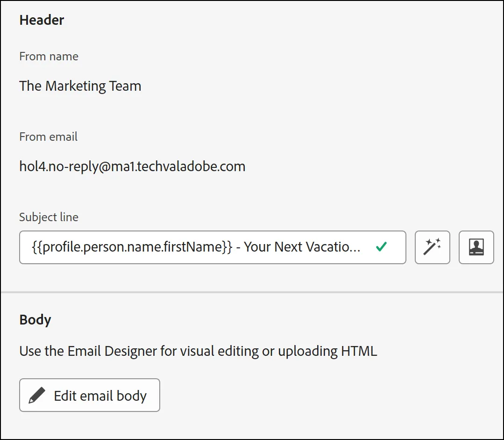
Task: Click the pencil icon on Edit email body
Action: (x=37, y=395)
